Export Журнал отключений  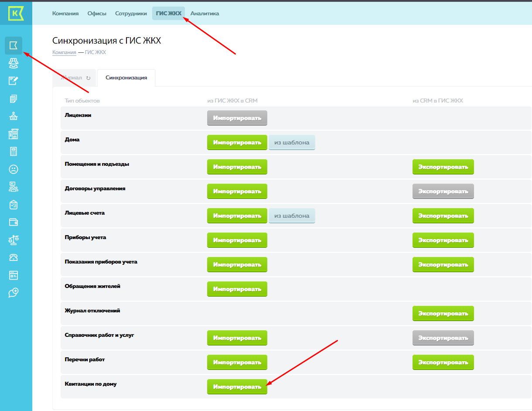coord(443,313)
